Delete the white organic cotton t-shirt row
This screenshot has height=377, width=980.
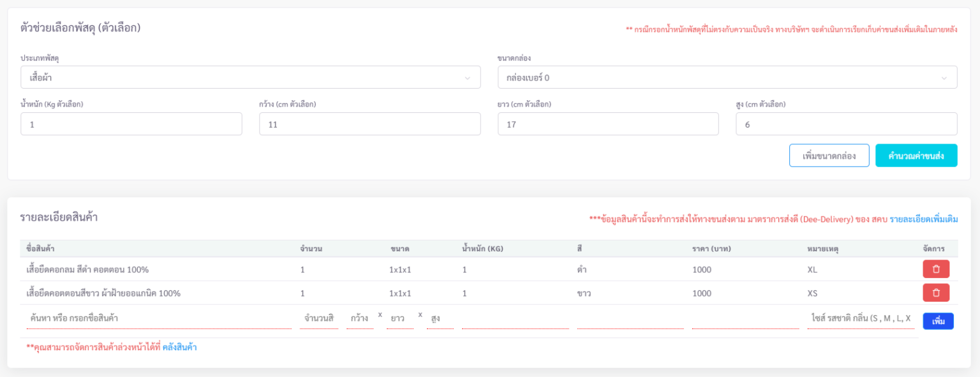[x=935, y=293]
